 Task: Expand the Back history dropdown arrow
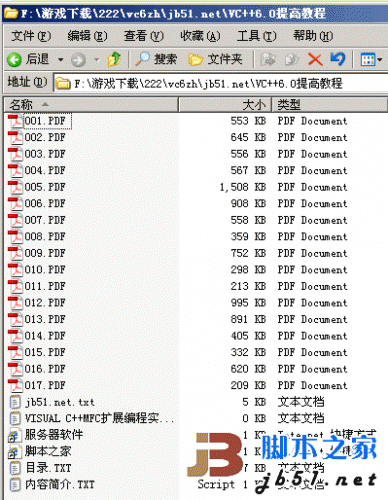click(61, 60)
